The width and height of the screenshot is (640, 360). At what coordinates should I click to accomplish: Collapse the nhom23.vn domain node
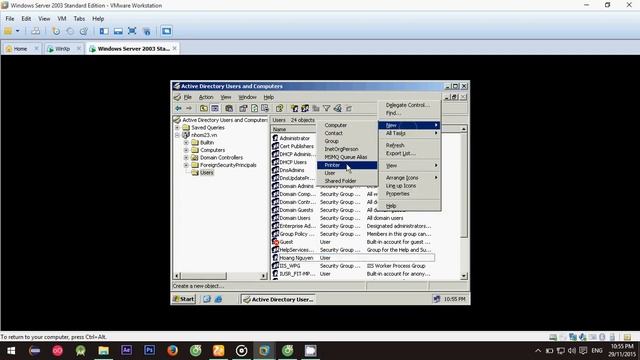tap(177, 135)
